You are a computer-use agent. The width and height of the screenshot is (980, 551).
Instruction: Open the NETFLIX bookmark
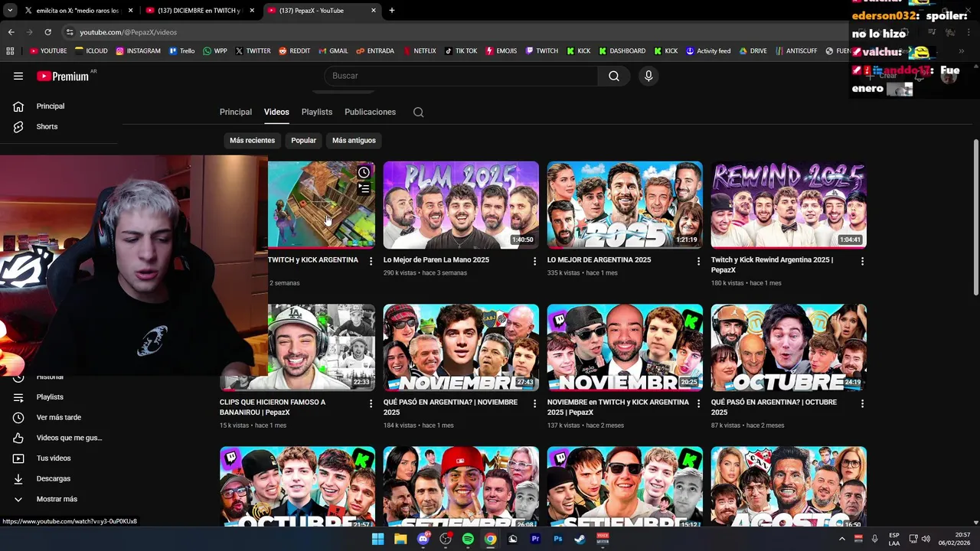tap(419, 51)
